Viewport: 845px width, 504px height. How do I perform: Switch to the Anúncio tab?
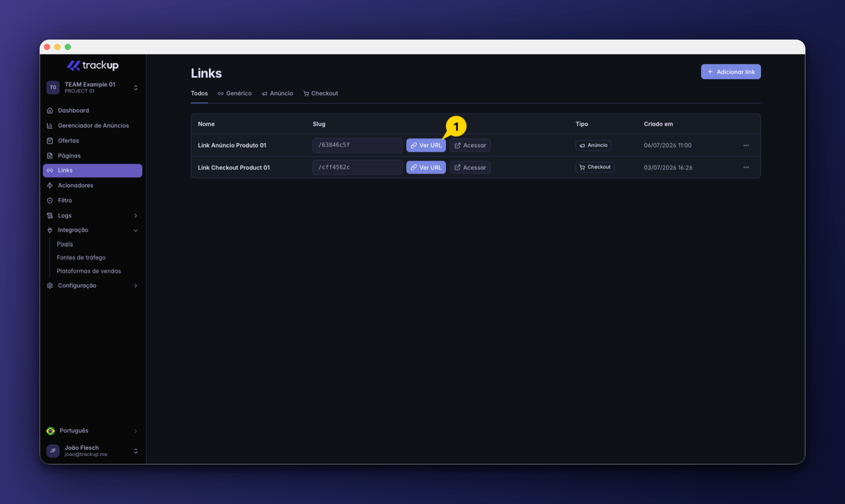(x=277, y=93)
